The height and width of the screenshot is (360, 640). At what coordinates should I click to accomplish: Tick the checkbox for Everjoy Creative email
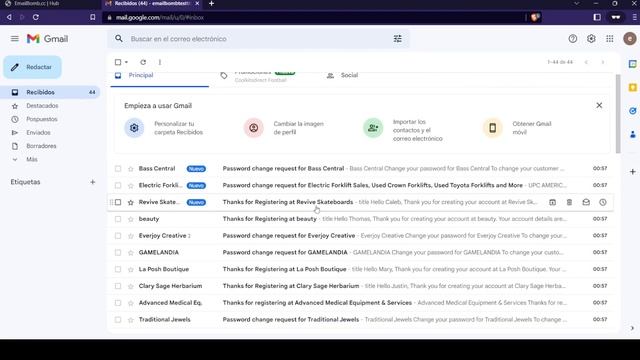tap(118, 236)
